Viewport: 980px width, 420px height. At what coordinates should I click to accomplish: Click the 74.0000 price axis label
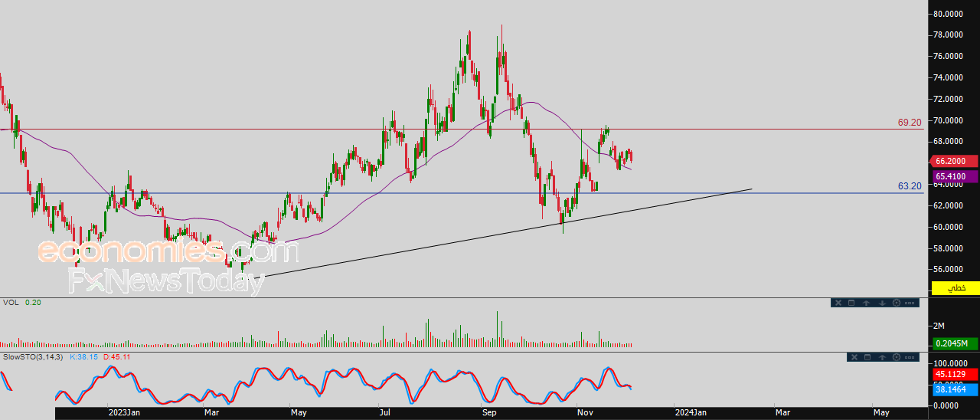[947, 78]
